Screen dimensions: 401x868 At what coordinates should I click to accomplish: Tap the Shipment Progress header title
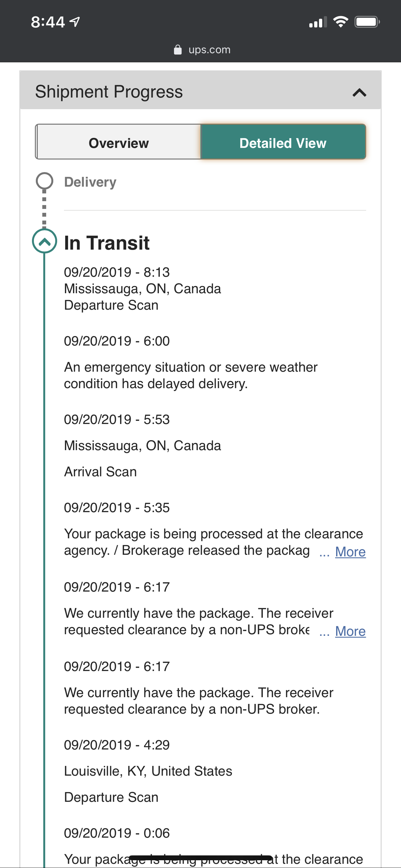click(x=109, y=92)
